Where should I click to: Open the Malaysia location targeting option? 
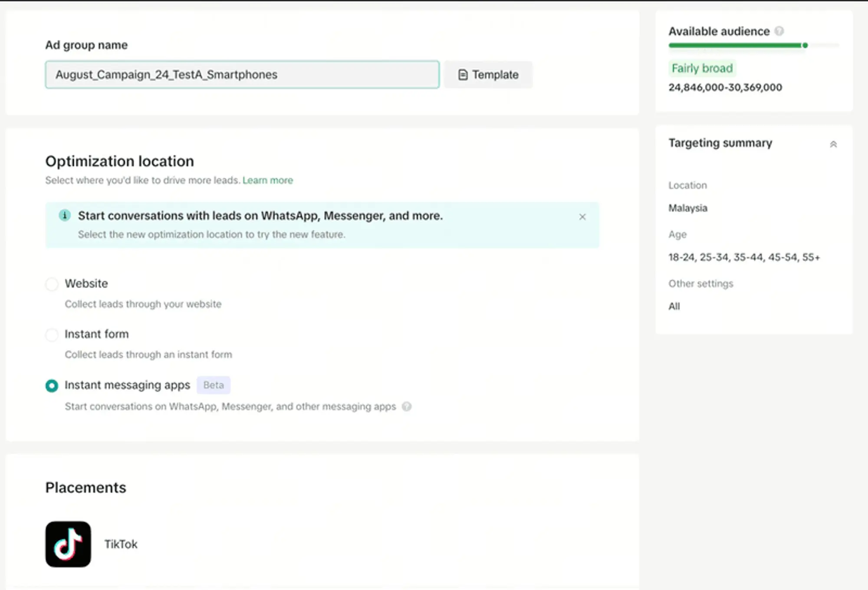tap(688, 208)
